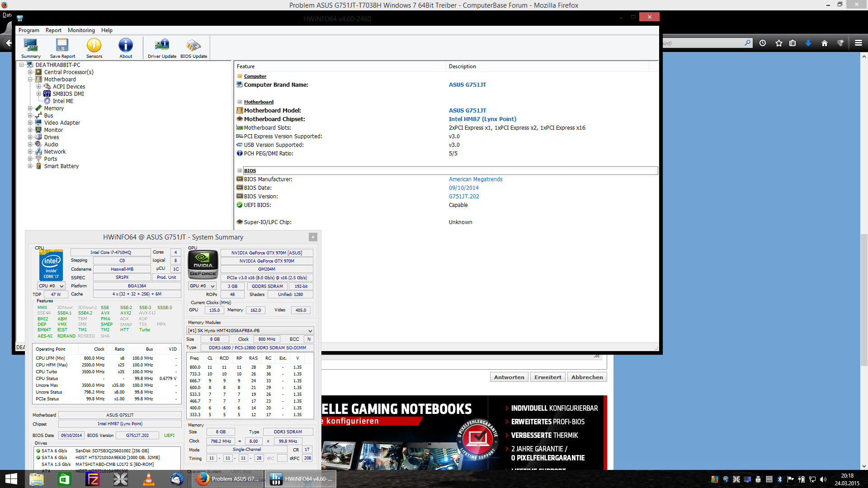Open Sensors from the toolbar
The height and width of the screenshot is (488, 868).
pyautogui.click(x=94, y=48)
